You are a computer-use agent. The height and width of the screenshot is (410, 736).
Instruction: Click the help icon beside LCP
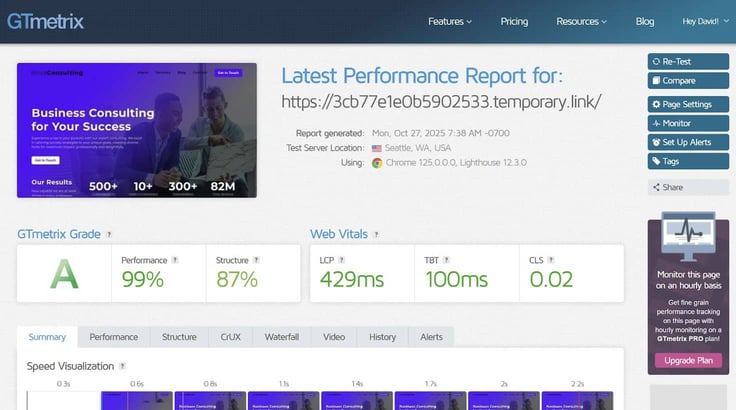(342, 260)
